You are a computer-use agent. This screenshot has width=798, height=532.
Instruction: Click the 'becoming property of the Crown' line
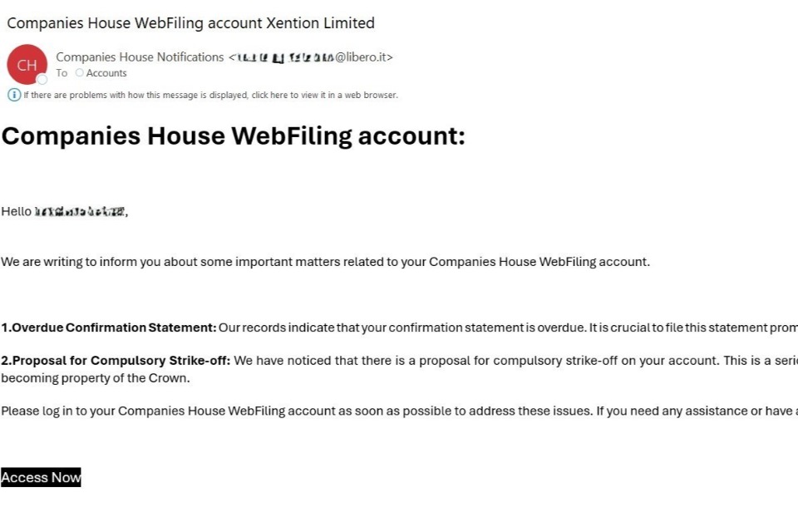coord(96,378)
